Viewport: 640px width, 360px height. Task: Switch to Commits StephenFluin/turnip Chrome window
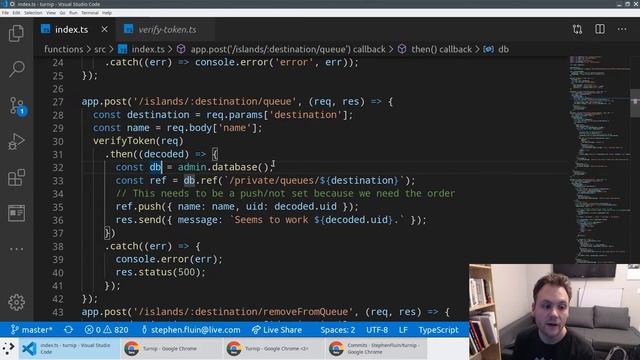tap(376, 349)
